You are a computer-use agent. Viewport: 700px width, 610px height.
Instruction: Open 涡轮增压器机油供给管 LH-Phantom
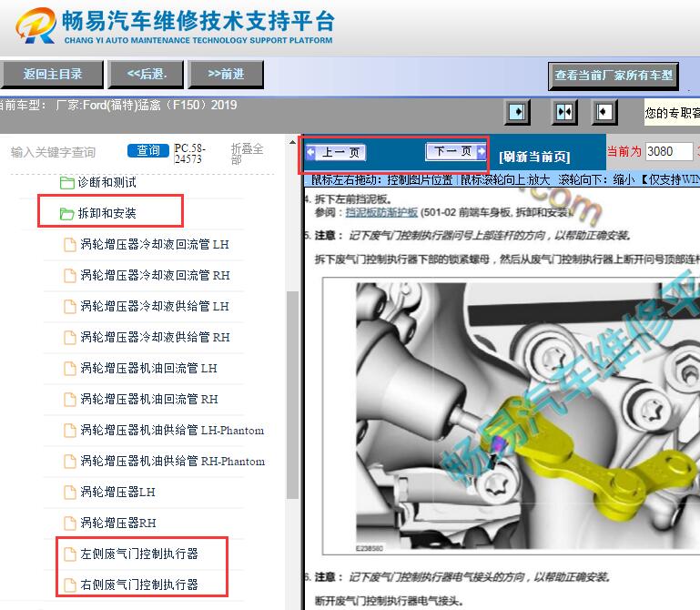(x=172, y=430)
